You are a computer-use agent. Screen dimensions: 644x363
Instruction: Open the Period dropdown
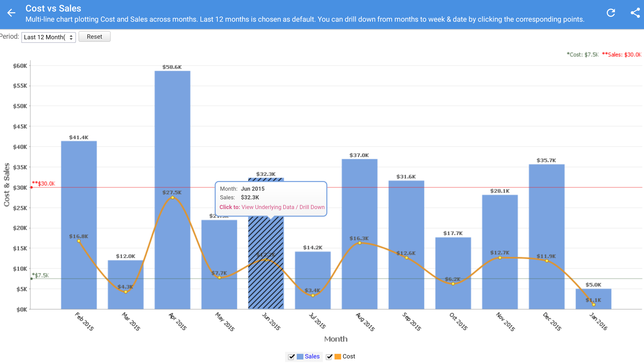coord(48,37)
